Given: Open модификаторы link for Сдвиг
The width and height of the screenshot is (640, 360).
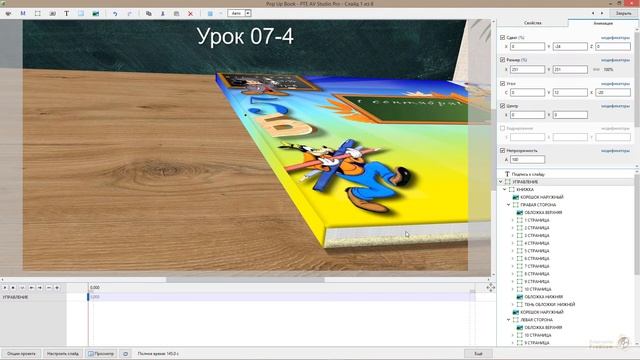Looking at the screenshot, I should pos(615,38).
